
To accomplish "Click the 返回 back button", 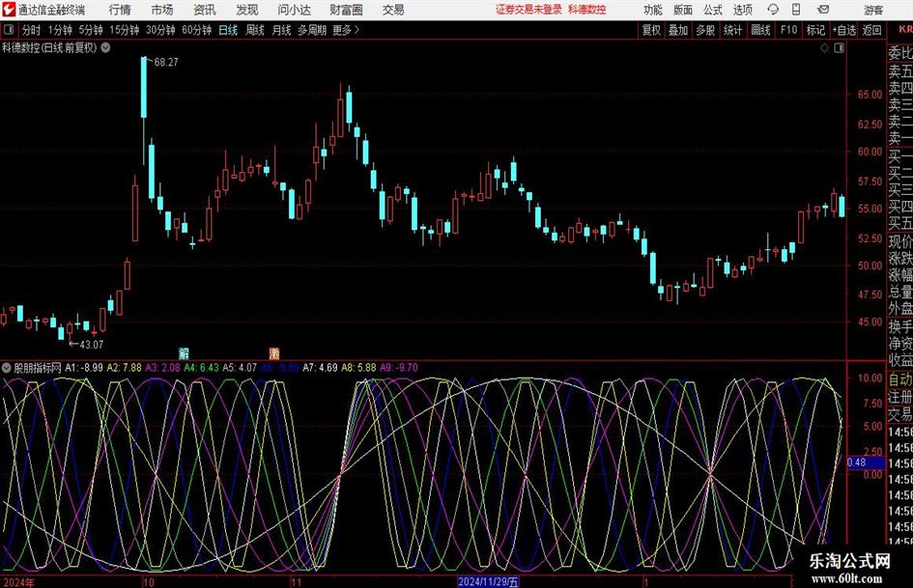I will tap(871, 30).
